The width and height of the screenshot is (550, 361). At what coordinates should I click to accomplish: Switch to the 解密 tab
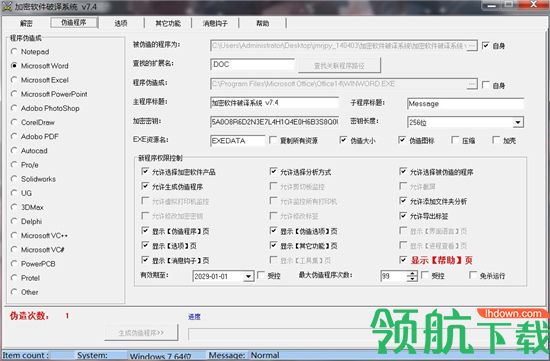pos(26,23)
